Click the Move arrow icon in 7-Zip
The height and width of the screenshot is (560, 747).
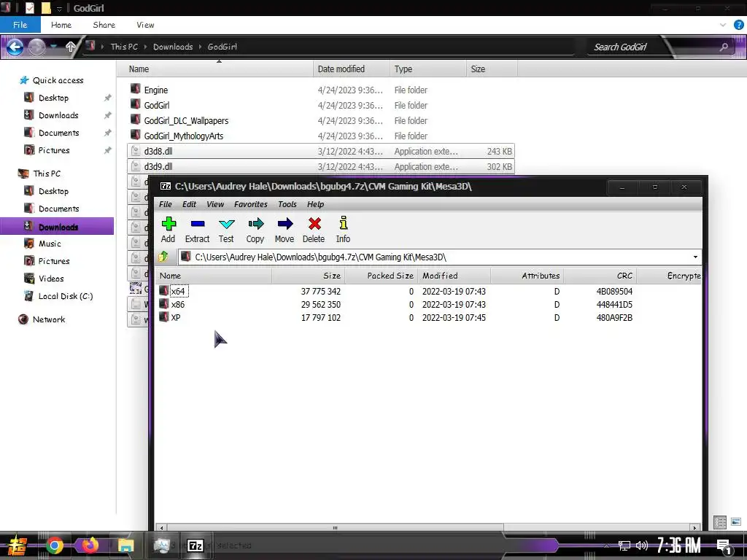(285, 230)
